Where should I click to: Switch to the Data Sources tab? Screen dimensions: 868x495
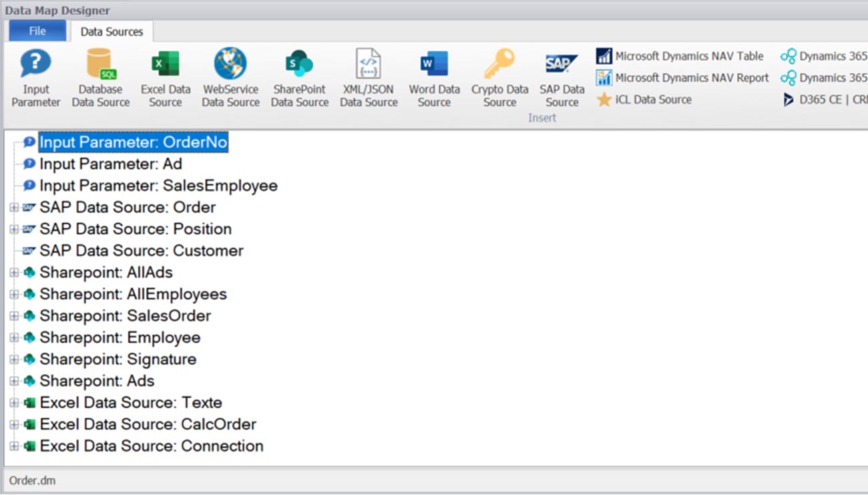112,31
